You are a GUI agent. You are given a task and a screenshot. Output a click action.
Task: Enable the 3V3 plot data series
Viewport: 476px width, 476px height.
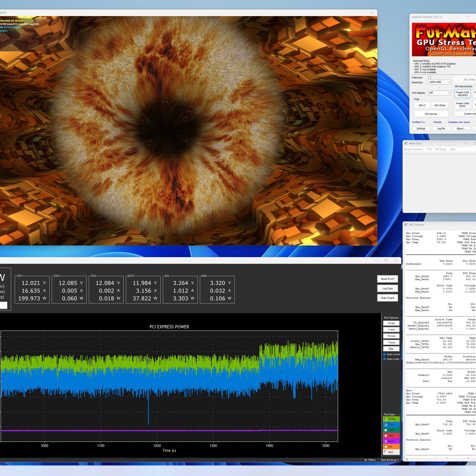point(386,446)
